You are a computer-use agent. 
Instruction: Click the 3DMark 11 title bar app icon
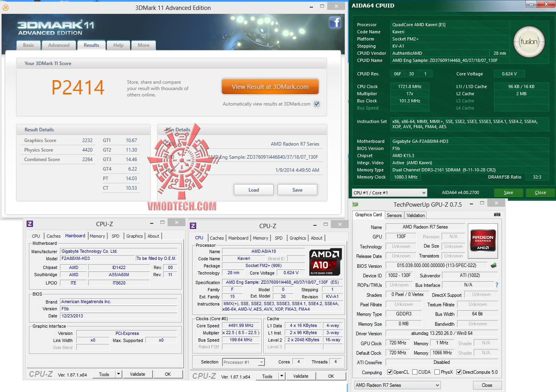point(6,7)
